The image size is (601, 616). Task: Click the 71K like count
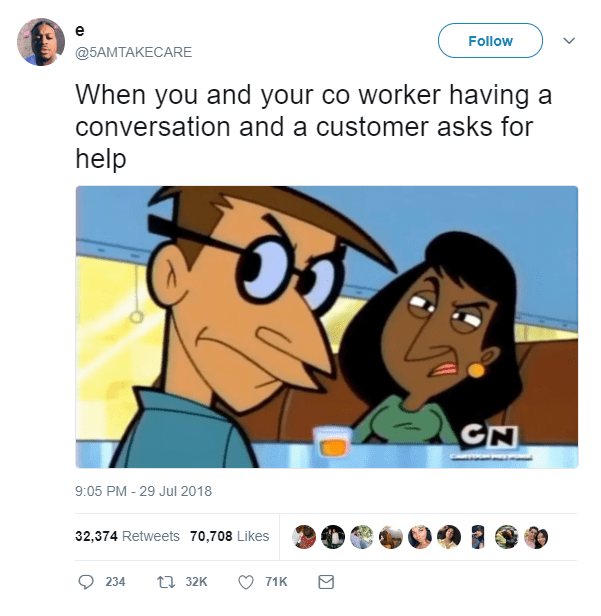tap(276, 582)
